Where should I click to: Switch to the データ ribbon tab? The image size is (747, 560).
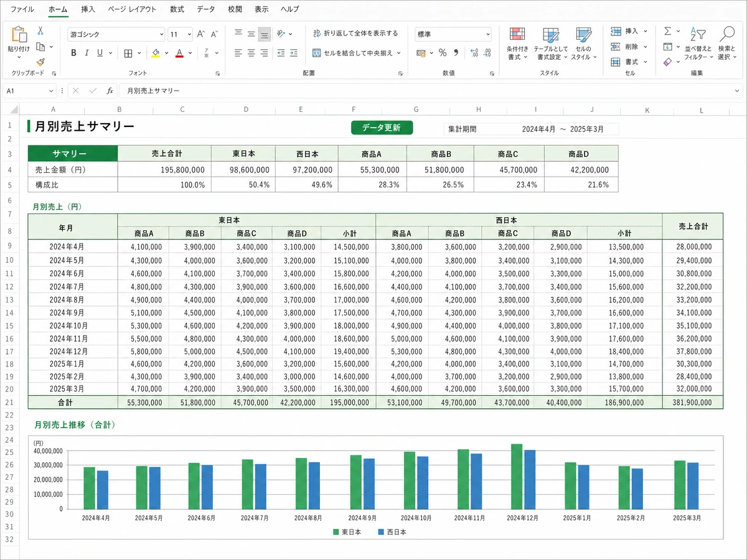point(205,9)
